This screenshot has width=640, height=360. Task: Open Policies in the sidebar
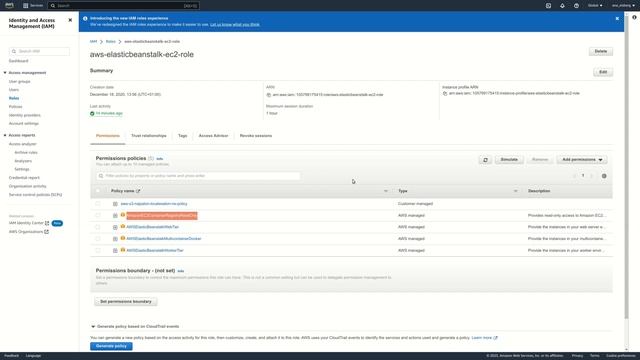coord(16,107)
